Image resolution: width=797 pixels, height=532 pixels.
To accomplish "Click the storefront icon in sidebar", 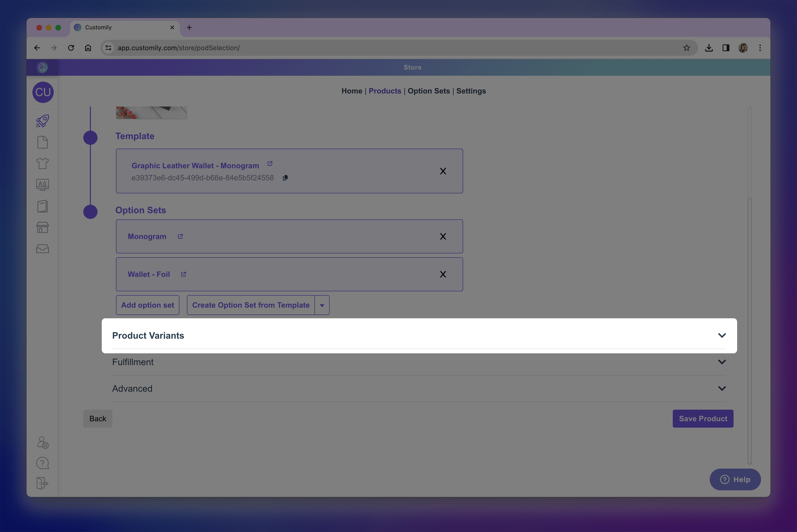I will point(42,227).
